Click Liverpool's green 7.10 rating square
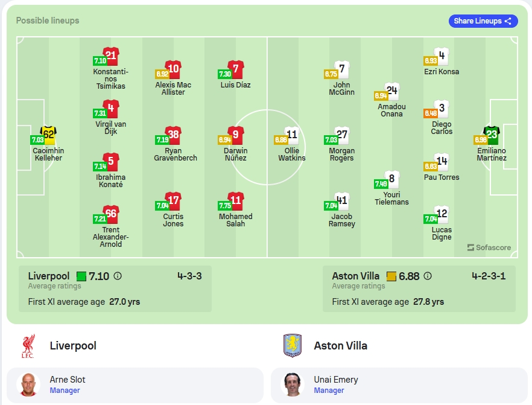Screen dimensions: 532x405 click(x=81, y=276)
